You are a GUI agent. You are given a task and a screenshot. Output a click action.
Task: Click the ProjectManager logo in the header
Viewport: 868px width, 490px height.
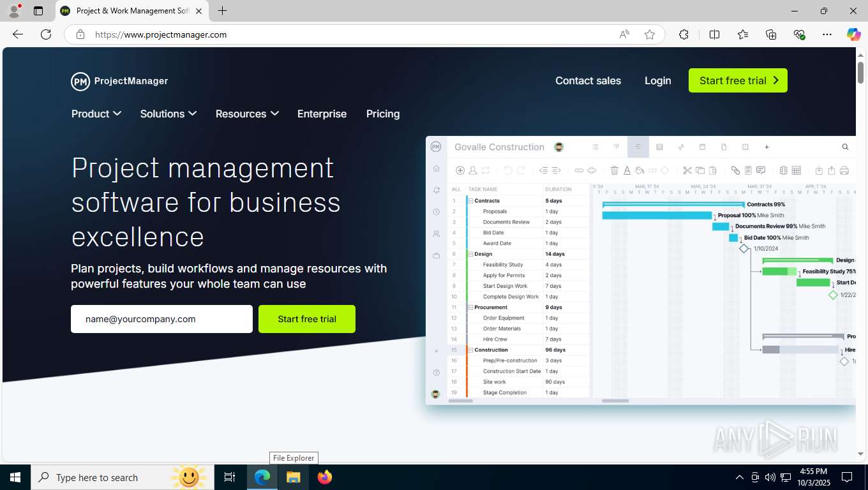[119, 81]
